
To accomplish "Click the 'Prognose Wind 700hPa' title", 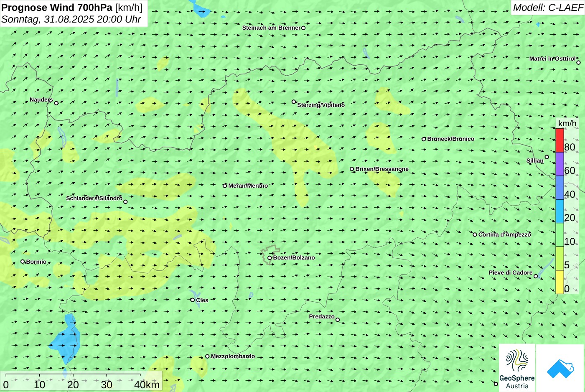I will click(57, 8).
